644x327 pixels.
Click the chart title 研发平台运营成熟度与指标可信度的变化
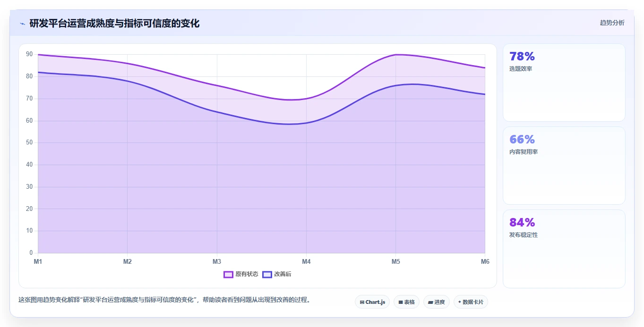tap(114, 23)
